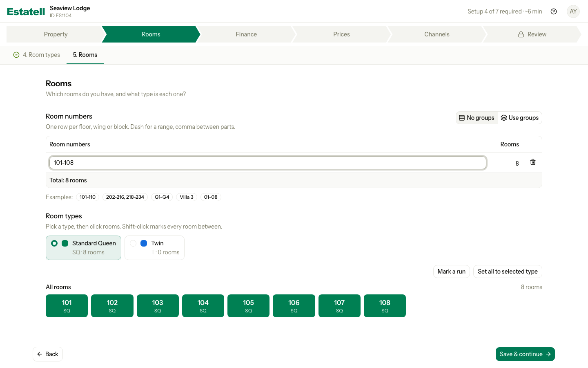Insert the Villa 3 example chip
This screenshot has width=588, height=368.
(x=187, y=197)
